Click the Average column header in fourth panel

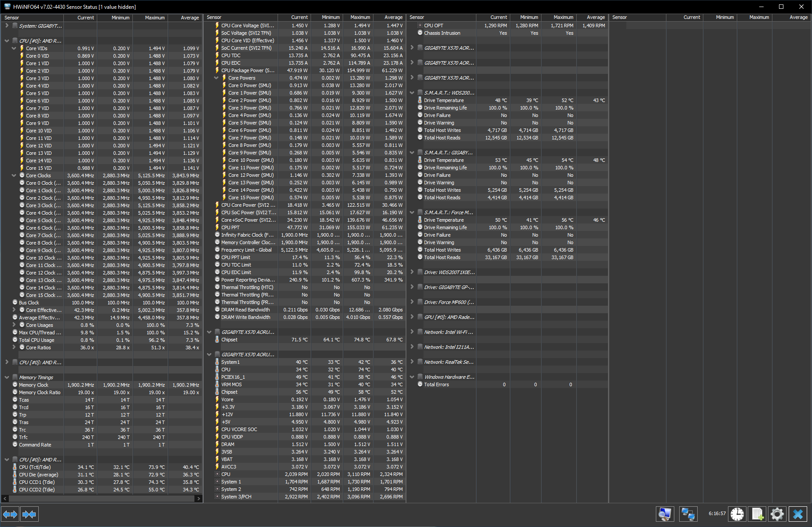(792, 17)
